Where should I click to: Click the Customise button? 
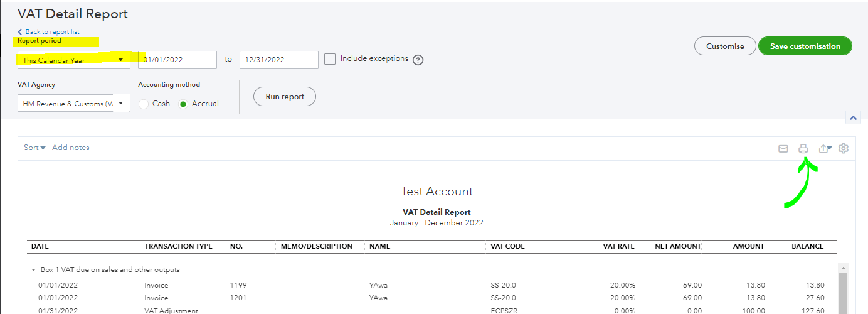(724, 46)
